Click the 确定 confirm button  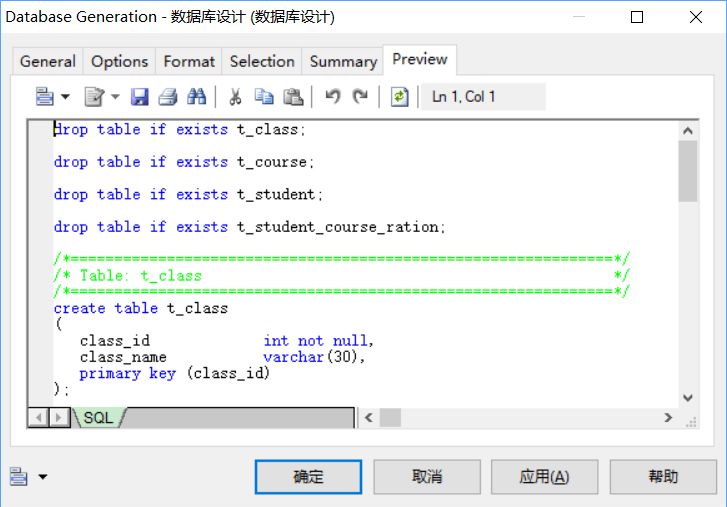click(x=308, y=477)
